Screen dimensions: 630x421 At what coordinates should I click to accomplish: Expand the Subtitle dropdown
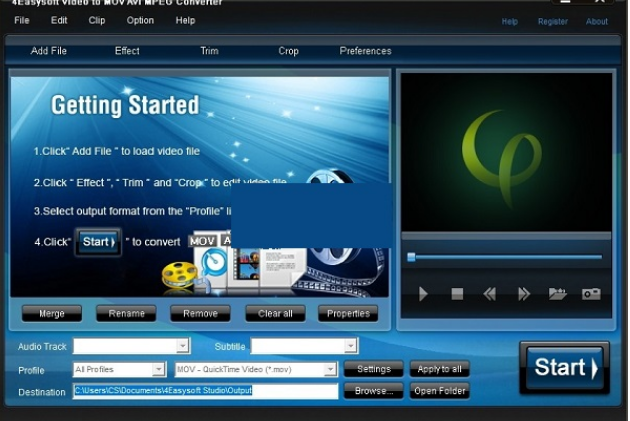tap(351, 346)
